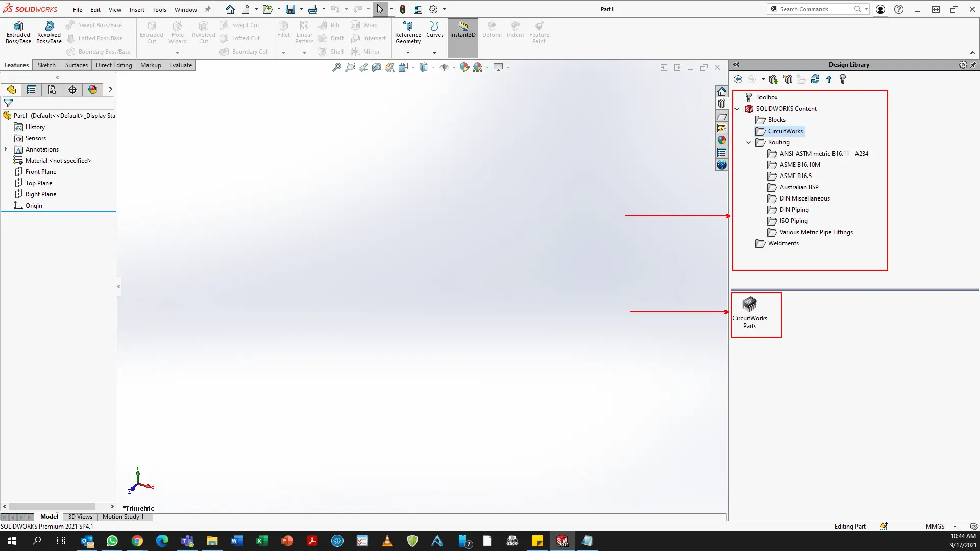Open the ConfigurationManager tab icon

click(52, 90)
